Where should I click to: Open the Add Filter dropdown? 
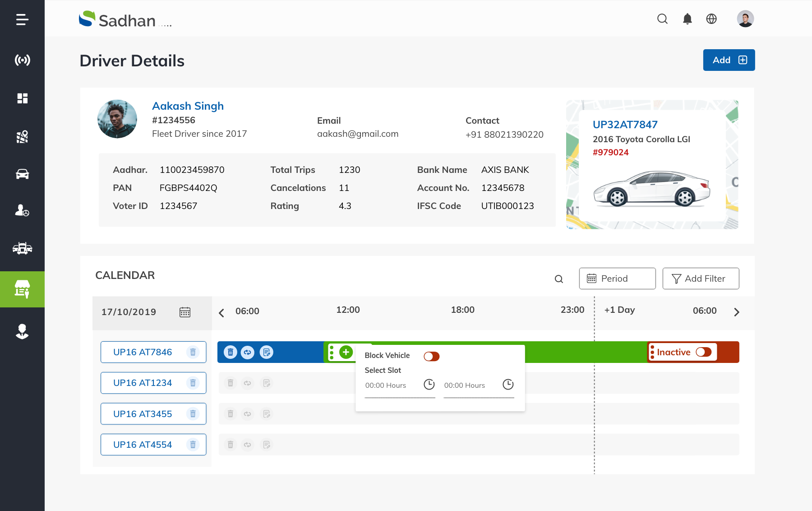(x=701, y=279)
